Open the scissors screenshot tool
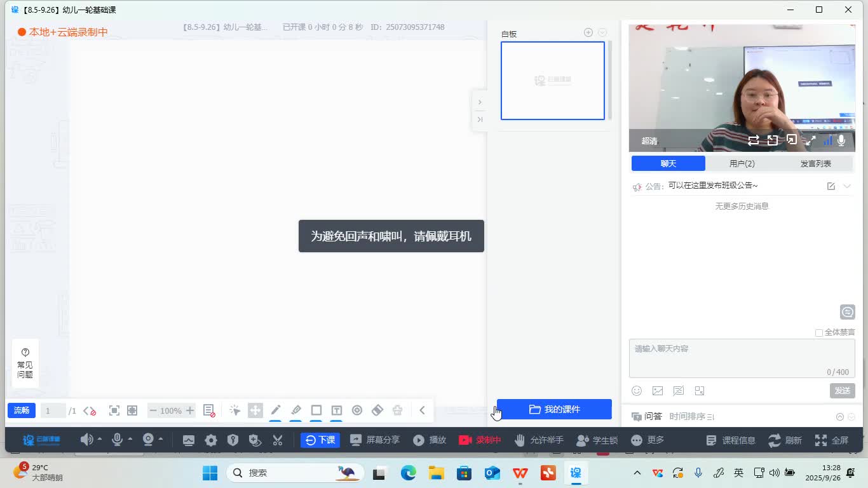 tap(278, 439)
